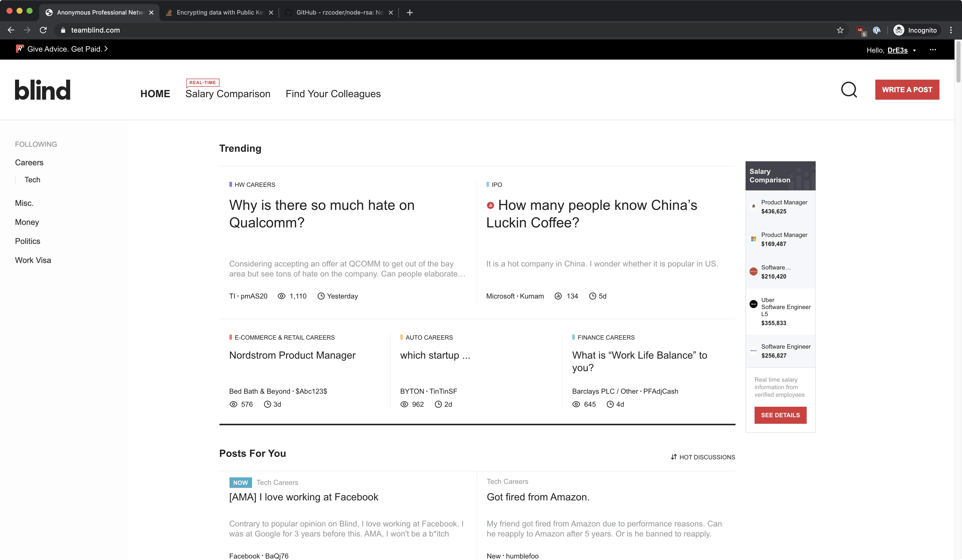Bookmark page with star icon
The width and height of the screenshot is (962, 560).
(x=840, y=30)
